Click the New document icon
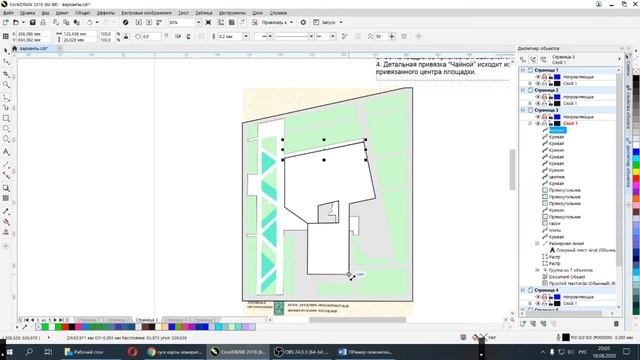Viewport: 640px width, 360px height. click(x=6, y=22)
